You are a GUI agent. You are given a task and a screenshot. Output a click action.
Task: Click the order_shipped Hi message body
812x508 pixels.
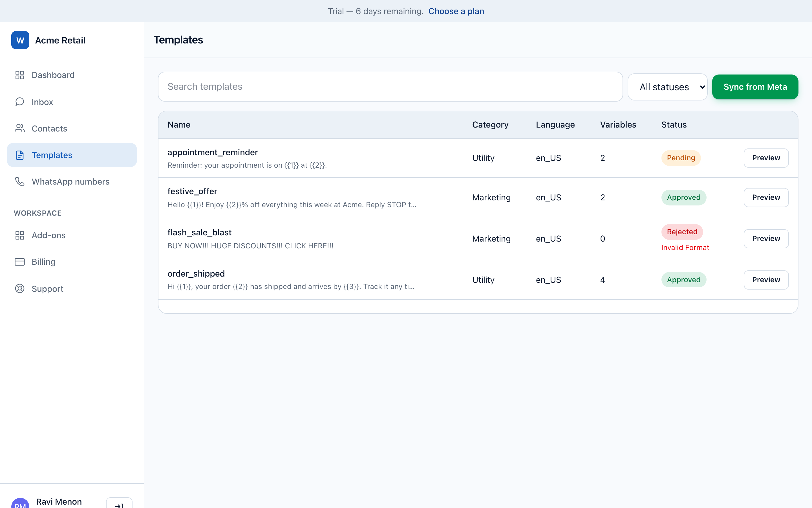point(291,286)
